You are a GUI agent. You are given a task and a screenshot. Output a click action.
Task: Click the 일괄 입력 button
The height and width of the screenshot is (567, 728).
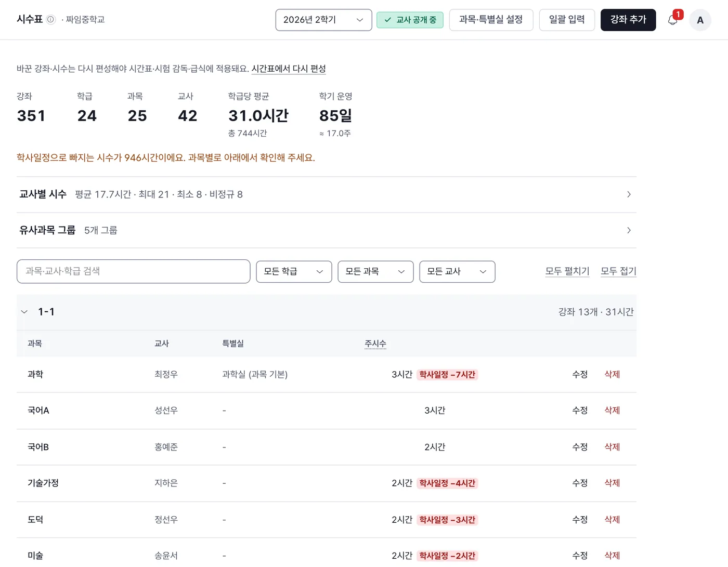567,20
